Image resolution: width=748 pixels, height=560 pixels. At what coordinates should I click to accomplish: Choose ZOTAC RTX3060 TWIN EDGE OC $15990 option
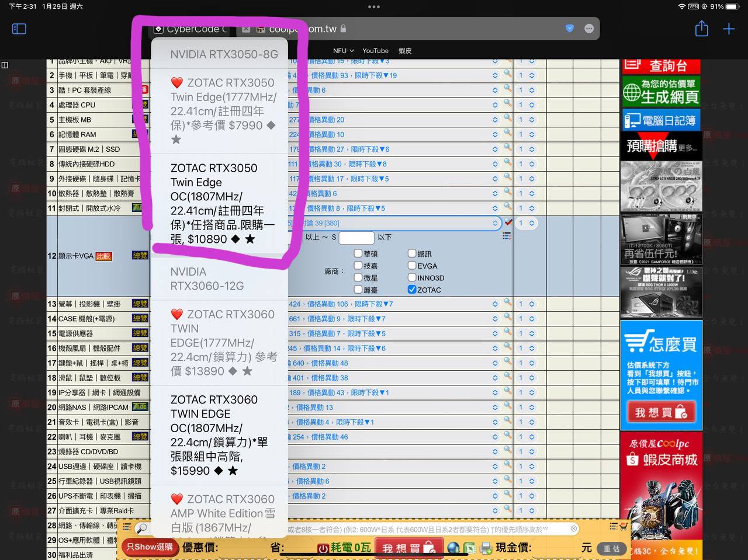tap(219, 434)
